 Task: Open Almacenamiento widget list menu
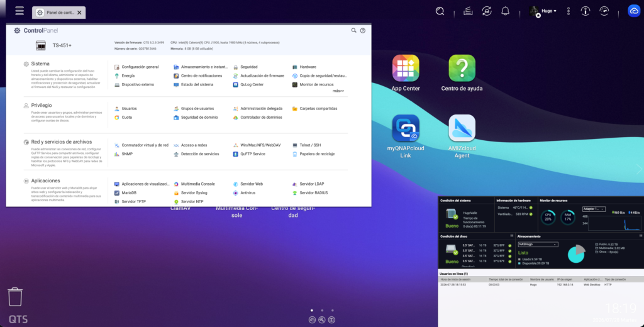point(641,236)
